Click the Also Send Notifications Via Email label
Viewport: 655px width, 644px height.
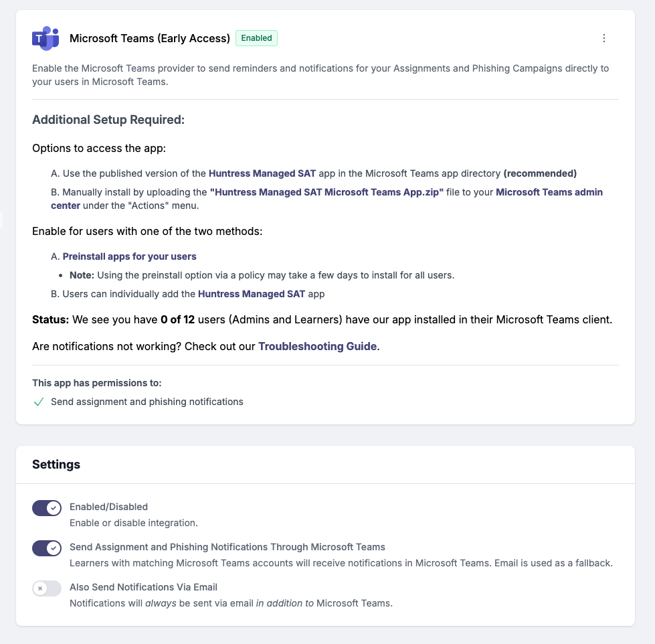[x=143, y=587]
